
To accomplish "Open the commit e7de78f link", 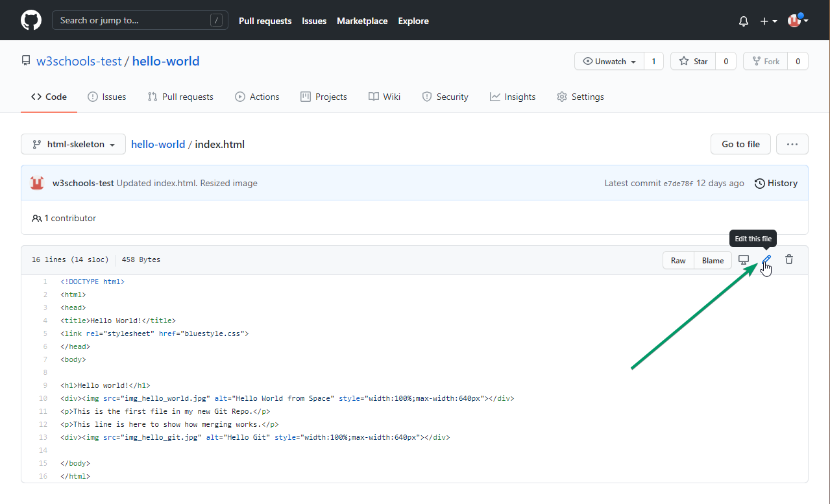I will [678, 184].
